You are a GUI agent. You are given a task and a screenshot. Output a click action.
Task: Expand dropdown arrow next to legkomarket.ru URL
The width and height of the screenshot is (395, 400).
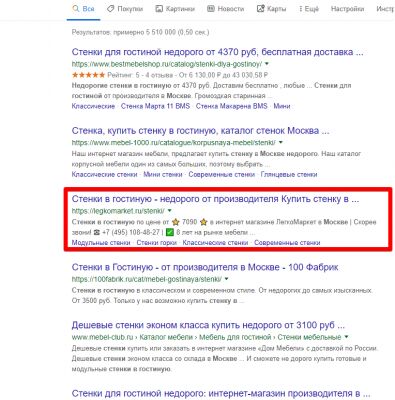click(x=170, y=211)
